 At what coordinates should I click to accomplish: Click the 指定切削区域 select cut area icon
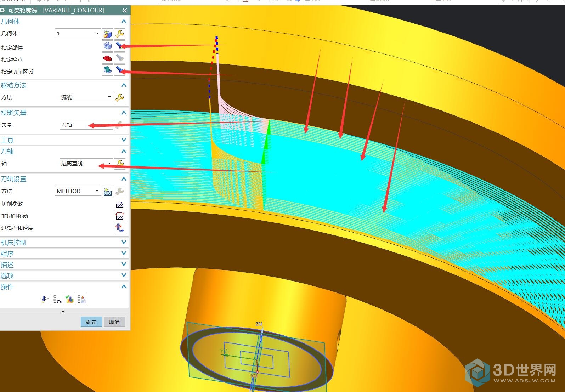108,70
